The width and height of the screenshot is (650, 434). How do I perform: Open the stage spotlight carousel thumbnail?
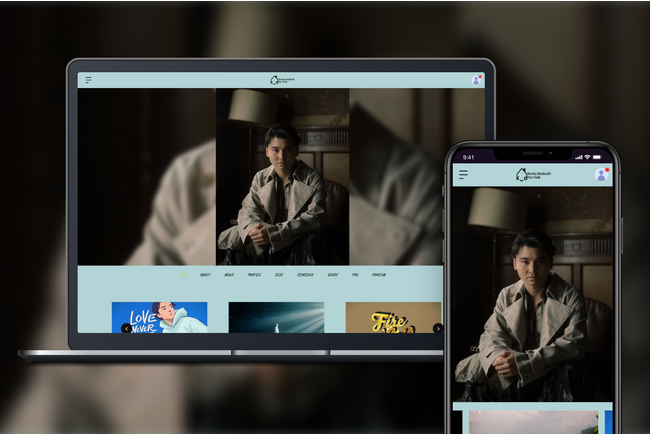click(276, 318)
